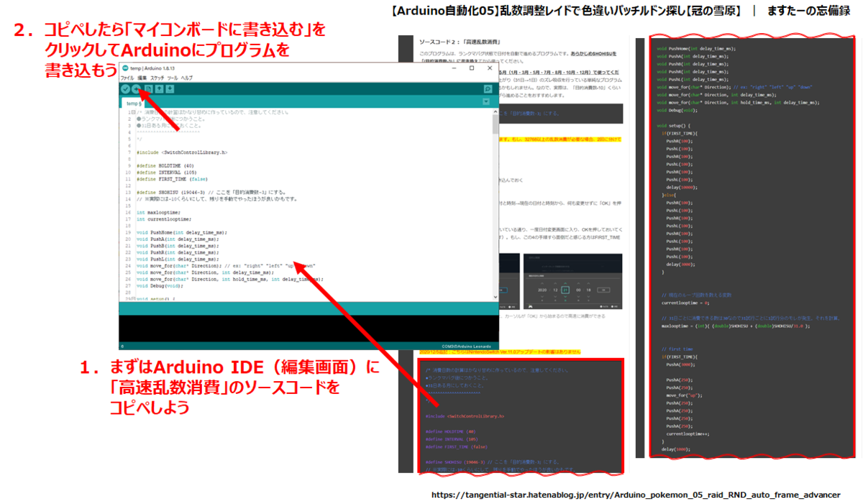The width and height of the screenshot is (863, 504).
Task: Click the 2020 date settings screenshot on web page
Action: (x=574, y=282)
